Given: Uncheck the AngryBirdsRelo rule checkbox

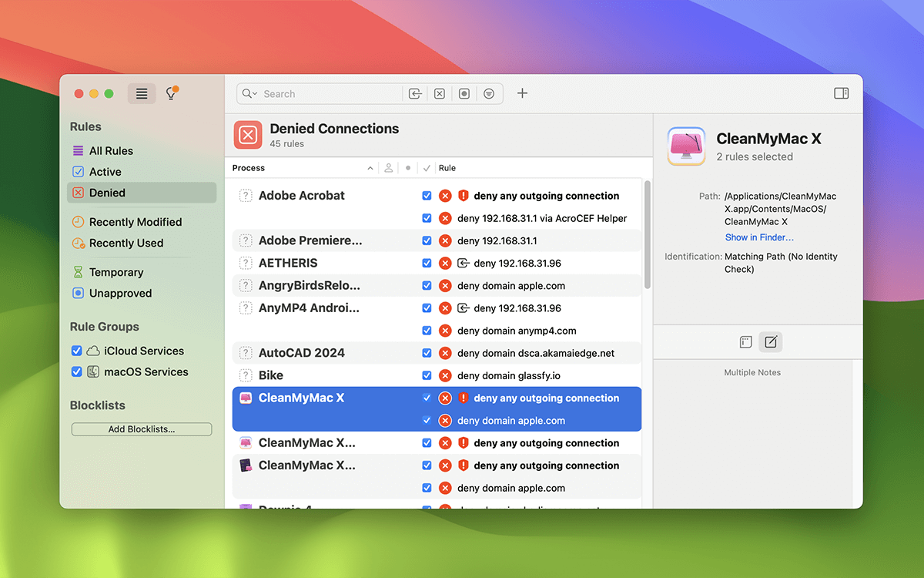Looking at the screenshot, I should click(x=427, y=286).
